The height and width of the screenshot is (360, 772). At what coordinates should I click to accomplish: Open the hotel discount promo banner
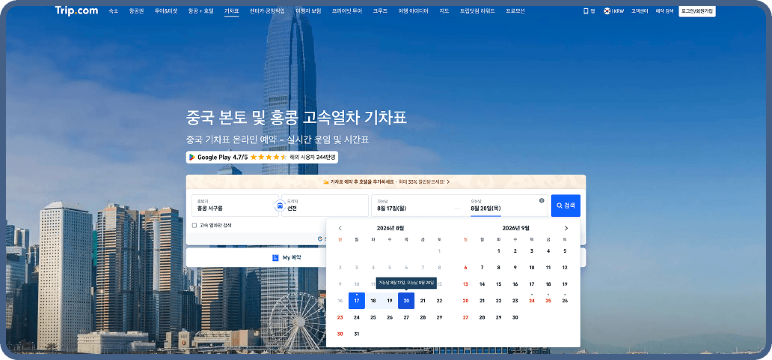point(386,182)
